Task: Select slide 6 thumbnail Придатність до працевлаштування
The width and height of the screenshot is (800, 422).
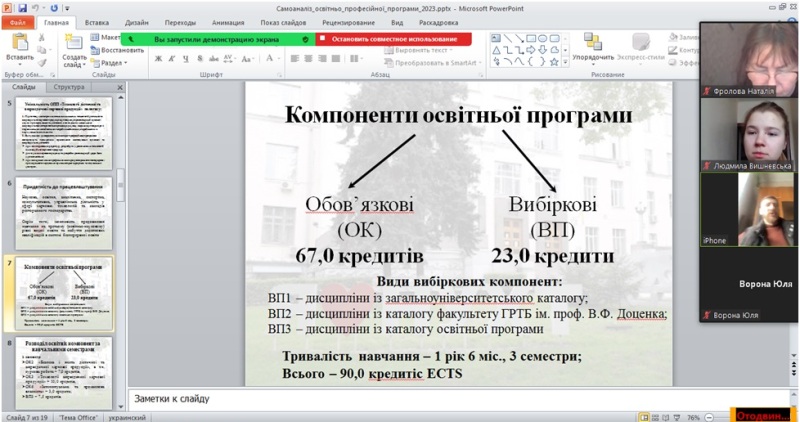Action: click(64, 213)
